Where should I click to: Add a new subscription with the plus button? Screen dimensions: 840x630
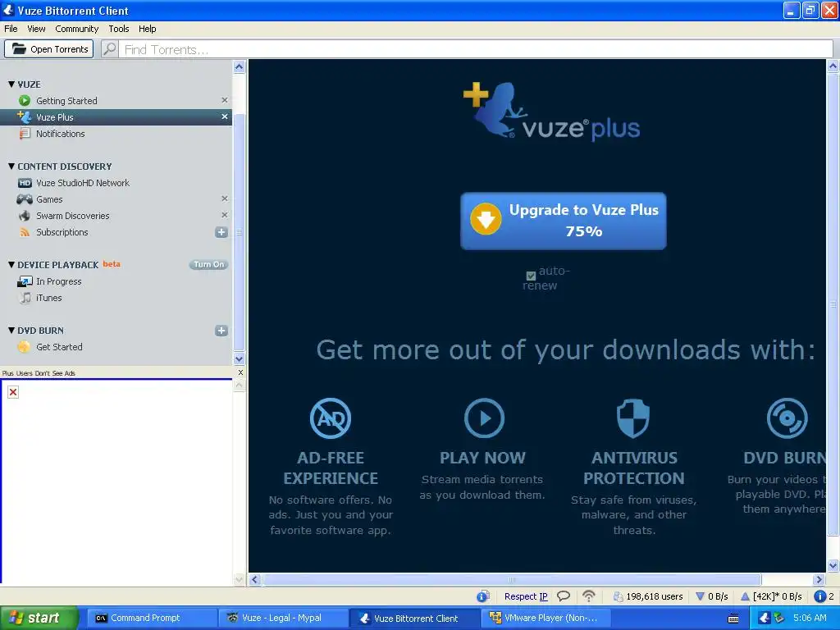pos(221,232)
